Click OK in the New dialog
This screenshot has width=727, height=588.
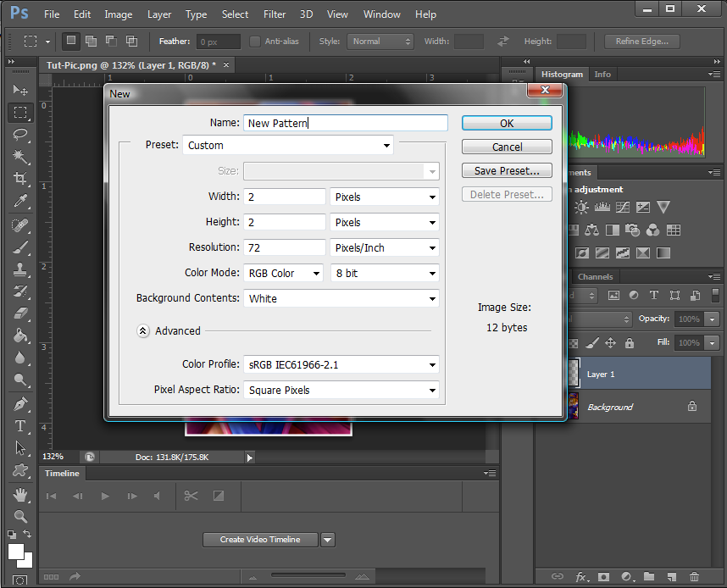click(x=507, y=124)
